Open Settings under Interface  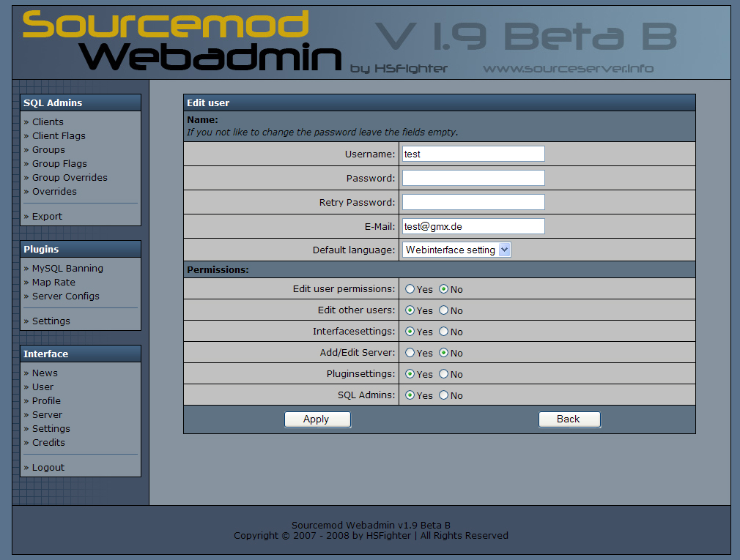click(51, 428)
